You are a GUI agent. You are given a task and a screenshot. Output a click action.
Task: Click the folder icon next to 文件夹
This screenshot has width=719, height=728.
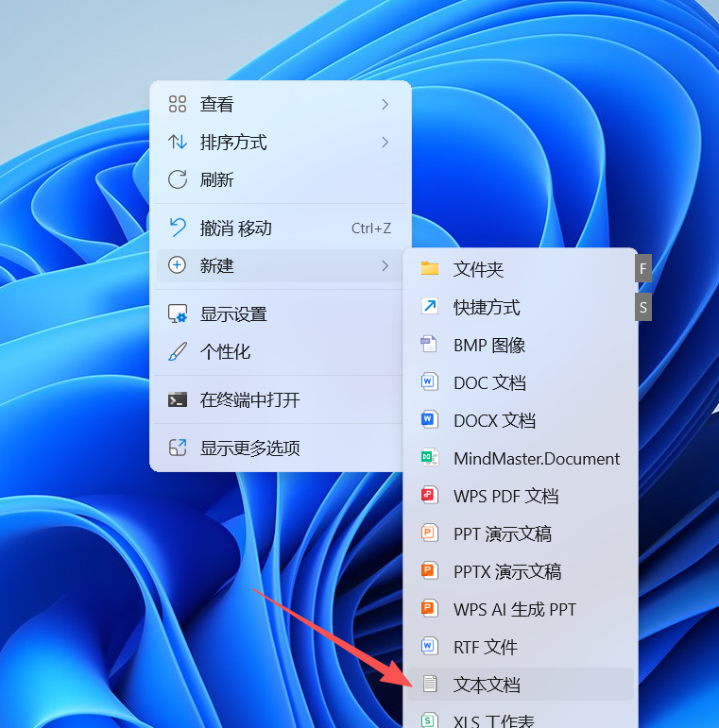coord(430,269)
